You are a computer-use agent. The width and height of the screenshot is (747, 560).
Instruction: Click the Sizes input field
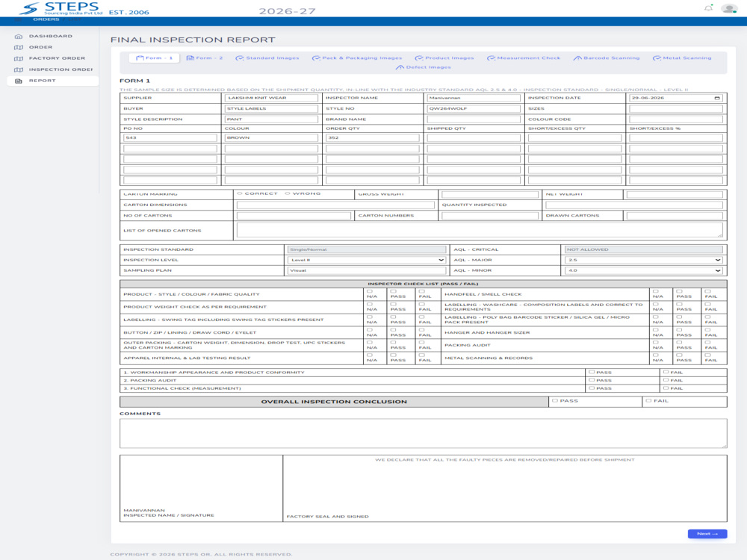(x=676, y=108)
